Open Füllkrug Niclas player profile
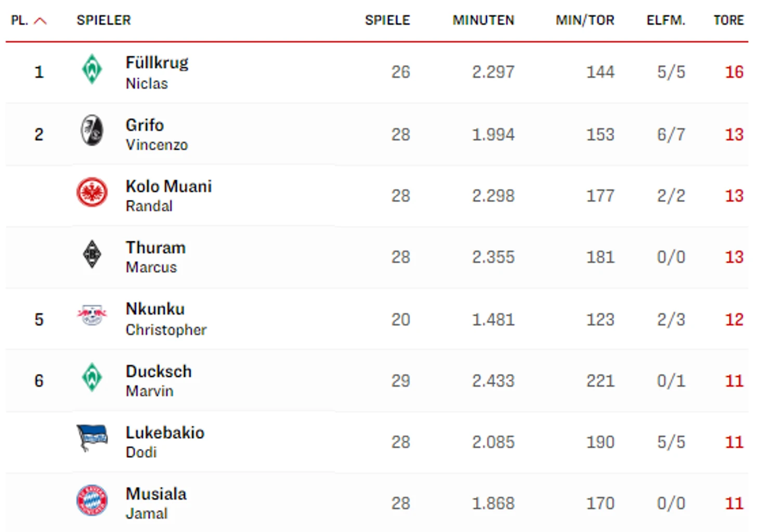Screen dimensions: 759x532 [157, 72]
